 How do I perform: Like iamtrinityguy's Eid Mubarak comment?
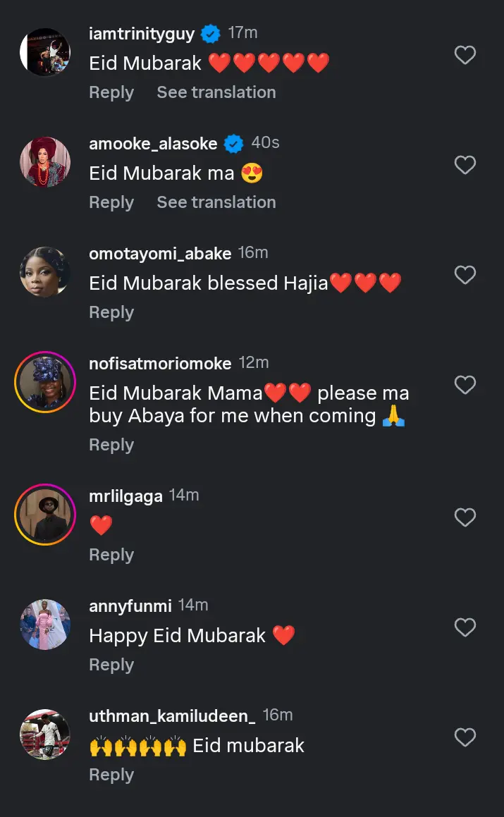pos(465,55)
